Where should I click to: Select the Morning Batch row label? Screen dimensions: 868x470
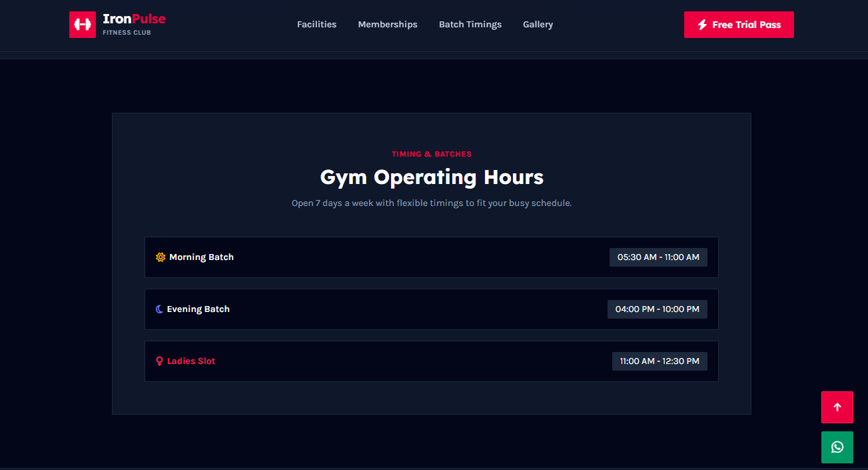[201, 257]
